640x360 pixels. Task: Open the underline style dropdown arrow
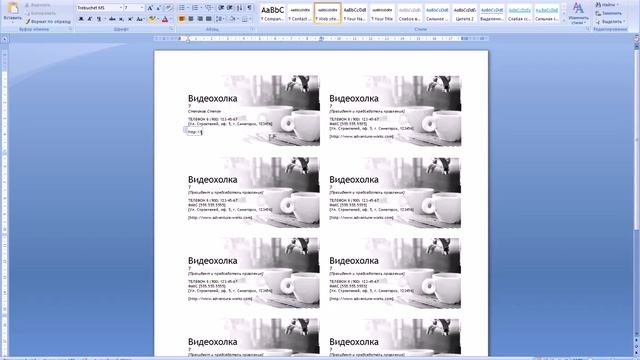tap(104, 19)
